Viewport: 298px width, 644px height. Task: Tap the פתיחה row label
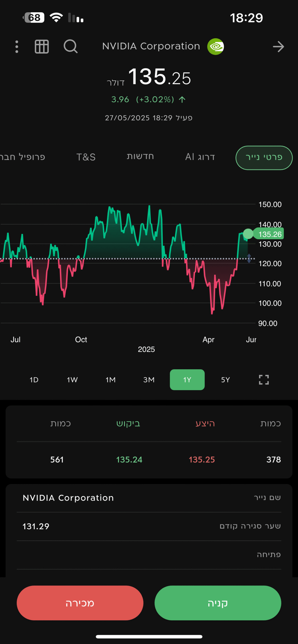click(269, 554)
